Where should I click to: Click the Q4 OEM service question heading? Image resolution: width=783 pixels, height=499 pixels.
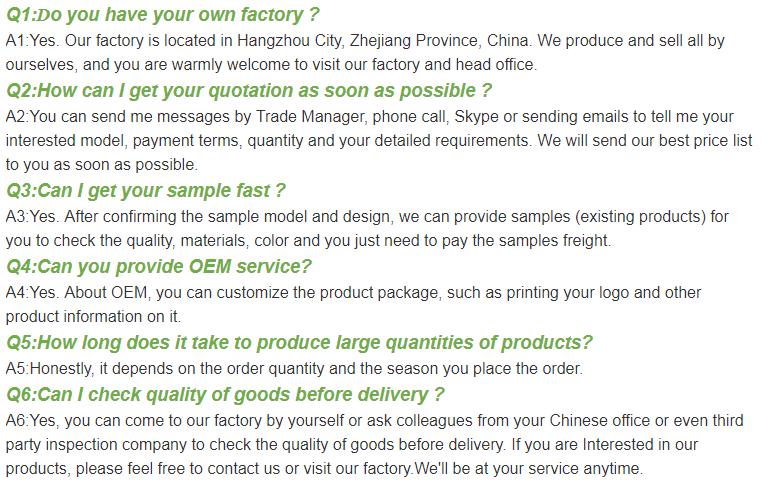click(x=159, y=267)
